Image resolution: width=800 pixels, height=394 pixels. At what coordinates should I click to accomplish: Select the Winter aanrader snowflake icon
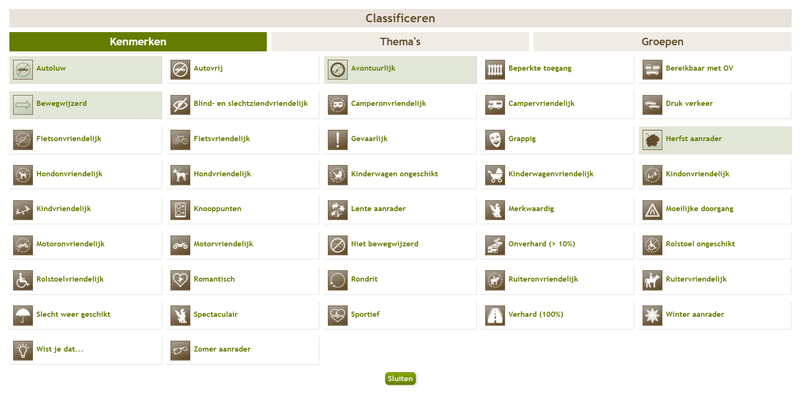pyautogui.click(x=653, y=315)
